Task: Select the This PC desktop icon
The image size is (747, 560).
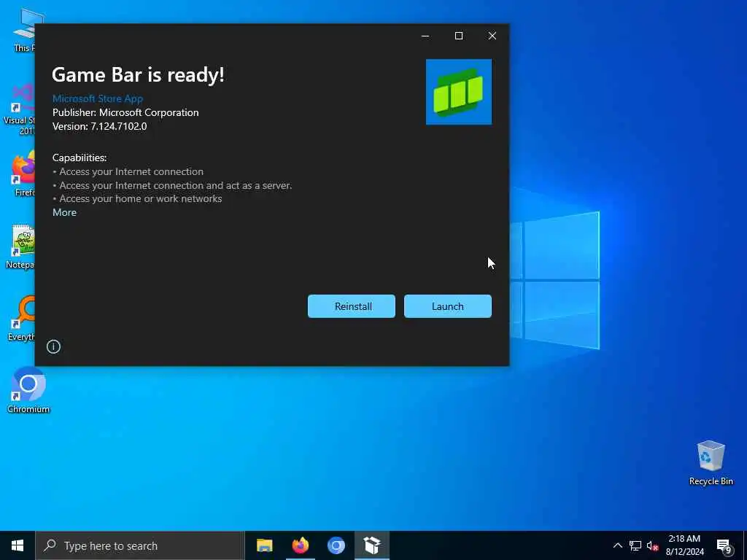Action: pos(25,30)
